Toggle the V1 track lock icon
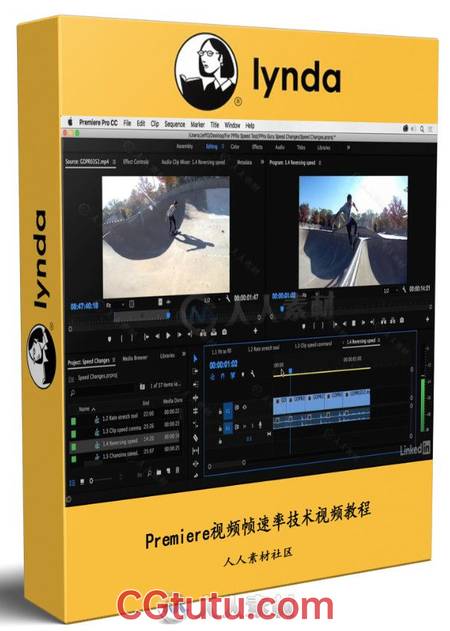Image resolution: width=450 pixels, height=631 pixels. [220, 412]
